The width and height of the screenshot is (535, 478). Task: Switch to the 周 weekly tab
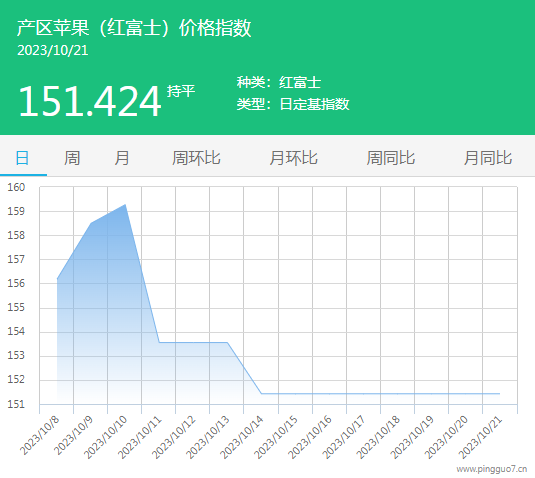pos(72,158)
